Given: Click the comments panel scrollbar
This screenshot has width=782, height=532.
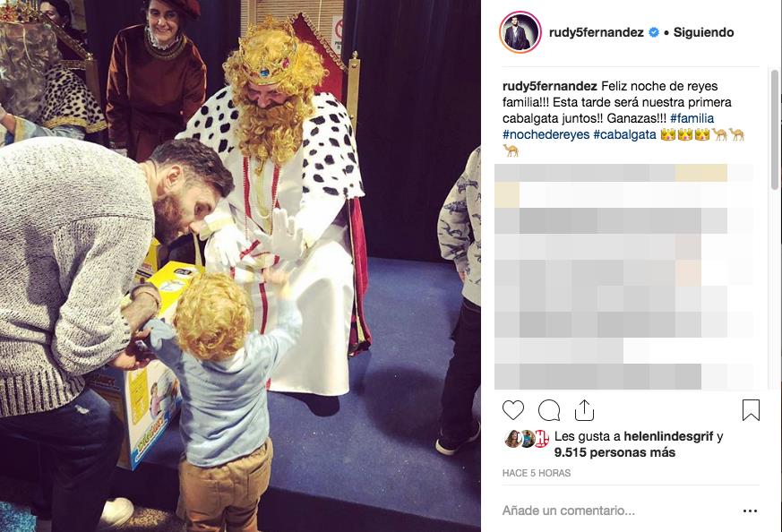Looking at the screenshot, I should [x=775, y=130].
